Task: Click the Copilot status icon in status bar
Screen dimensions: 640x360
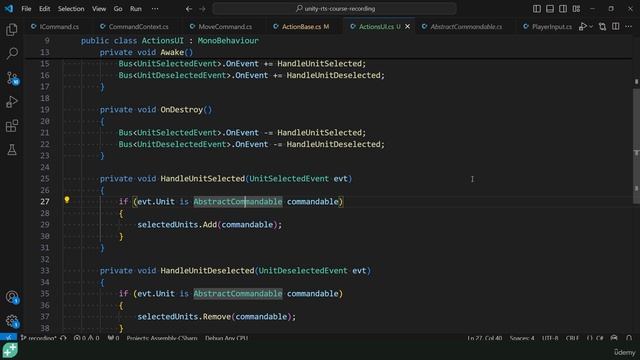Action: point(614,338)
